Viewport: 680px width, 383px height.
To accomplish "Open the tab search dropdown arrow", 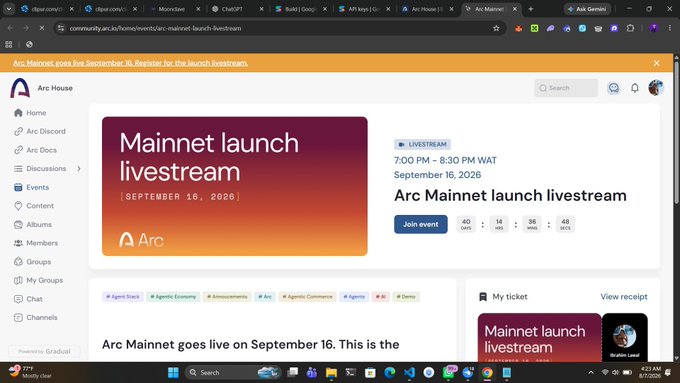I will click(x=9, y=9).
